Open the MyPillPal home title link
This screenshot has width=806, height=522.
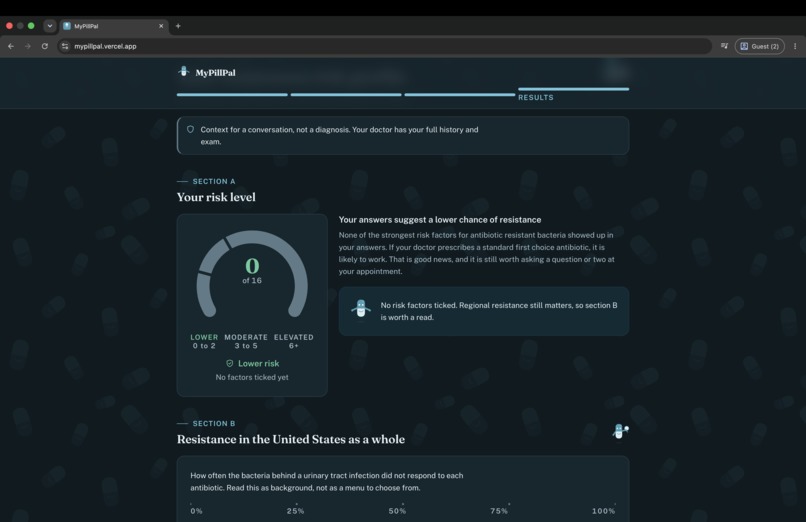[x=215, y=73]
